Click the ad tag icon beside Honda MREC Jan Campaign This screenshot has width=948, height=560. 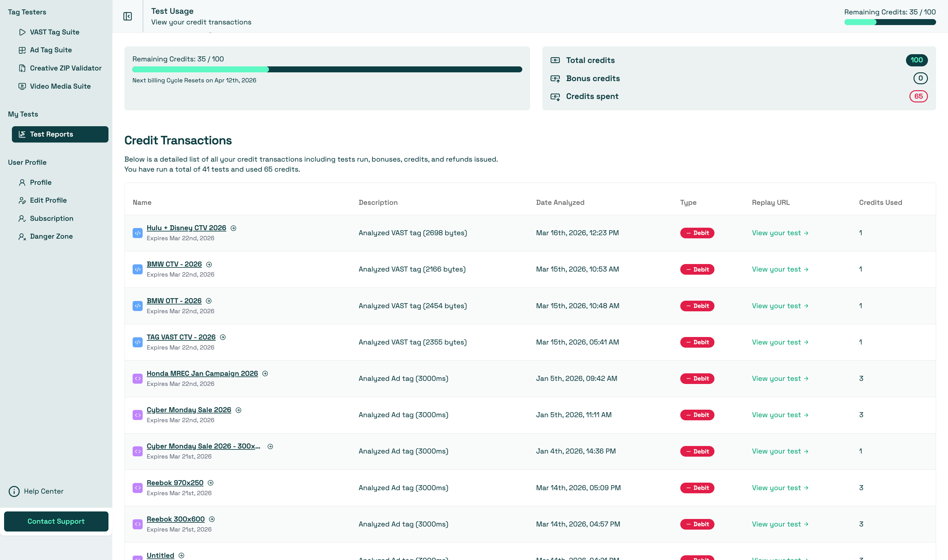138,378
